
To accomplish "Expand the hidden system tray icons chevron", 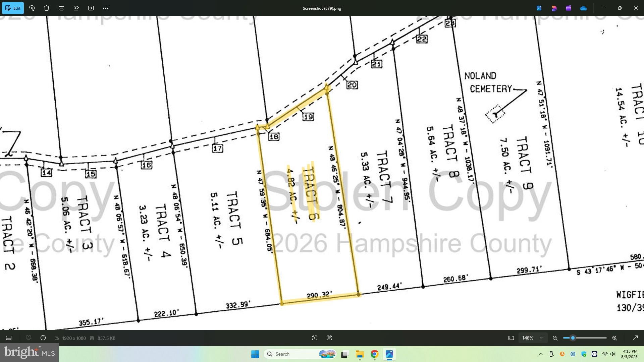I will click(x=541, y=354).
